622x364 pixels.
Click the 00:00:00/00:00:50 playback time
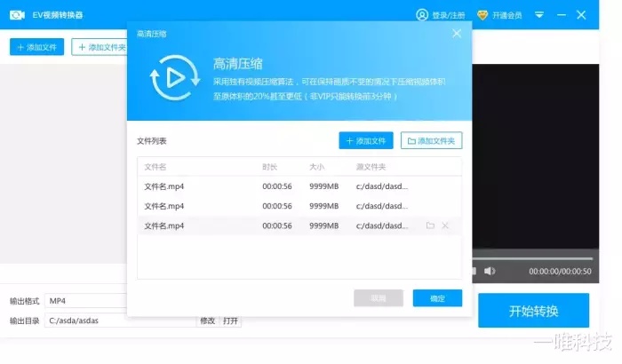[560, 272]
